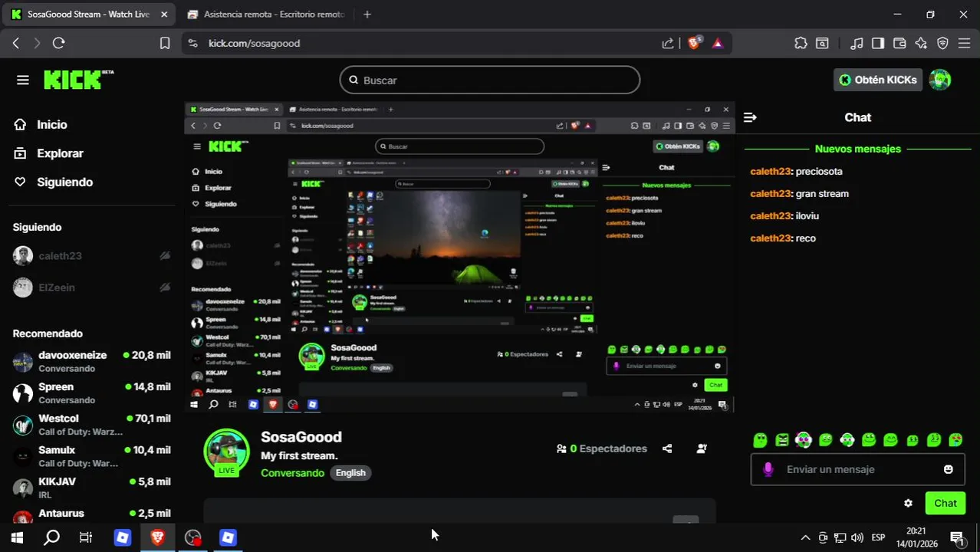This screenshot has height=552, width=980.
Task: Open Brave Wallet icon
Action: pyautogui.click(x=899, y=43)
